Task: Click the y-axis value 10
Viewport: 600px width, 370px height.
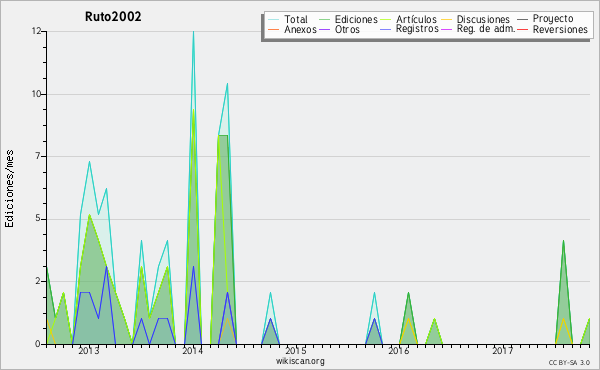Action: click(36, 94)
